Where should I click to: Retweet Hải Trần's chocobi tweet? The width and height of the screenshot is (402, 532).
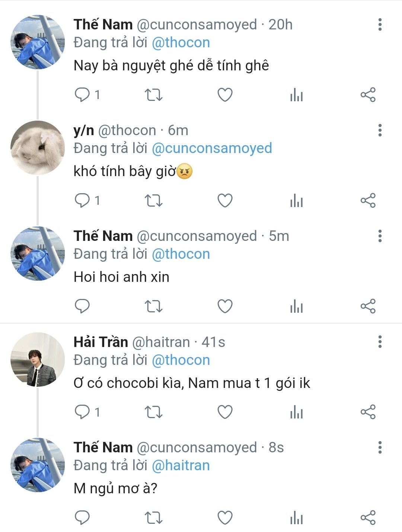[153, 412]
